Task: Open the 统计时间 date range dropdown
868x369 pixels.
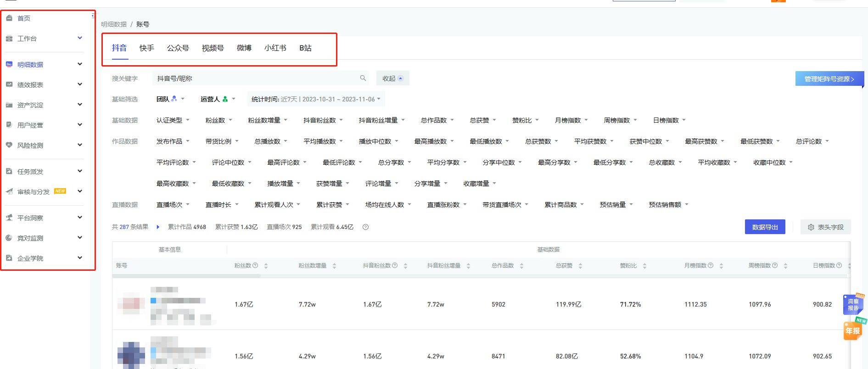Action: (316, 99)
